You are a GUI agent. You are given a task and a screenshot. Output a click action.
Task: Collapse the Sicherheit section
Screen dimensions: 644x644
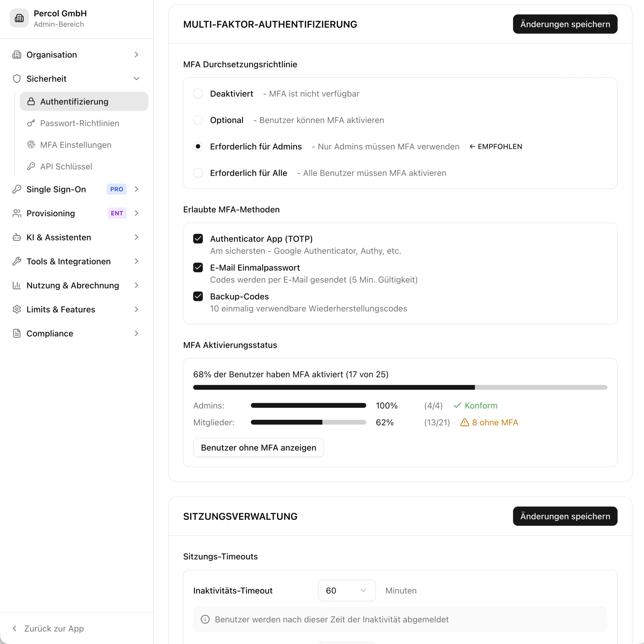(136, 79)
